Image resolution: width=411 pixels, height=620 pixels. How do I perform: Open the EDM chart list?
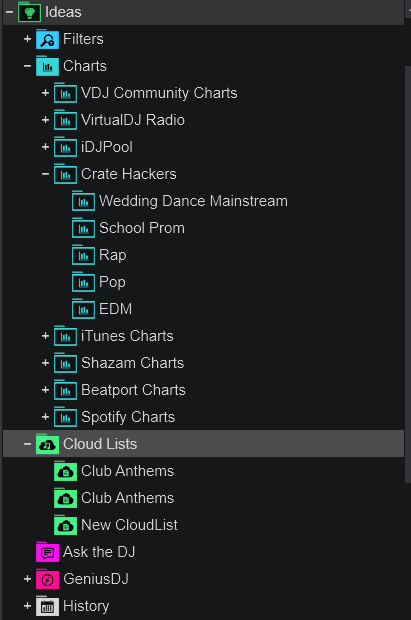(x=115, y=309)
